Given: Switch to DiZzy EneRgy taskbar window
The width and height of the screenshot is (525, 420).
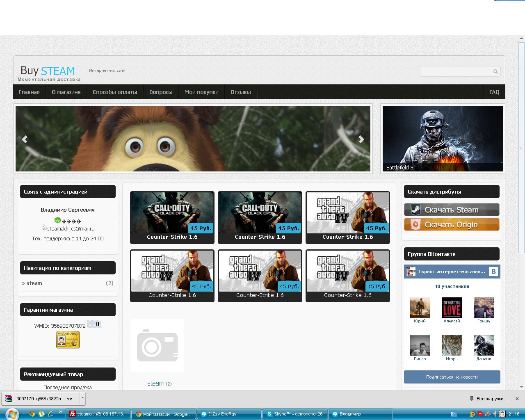Looking at the screenshot, I should click(229, 414).
